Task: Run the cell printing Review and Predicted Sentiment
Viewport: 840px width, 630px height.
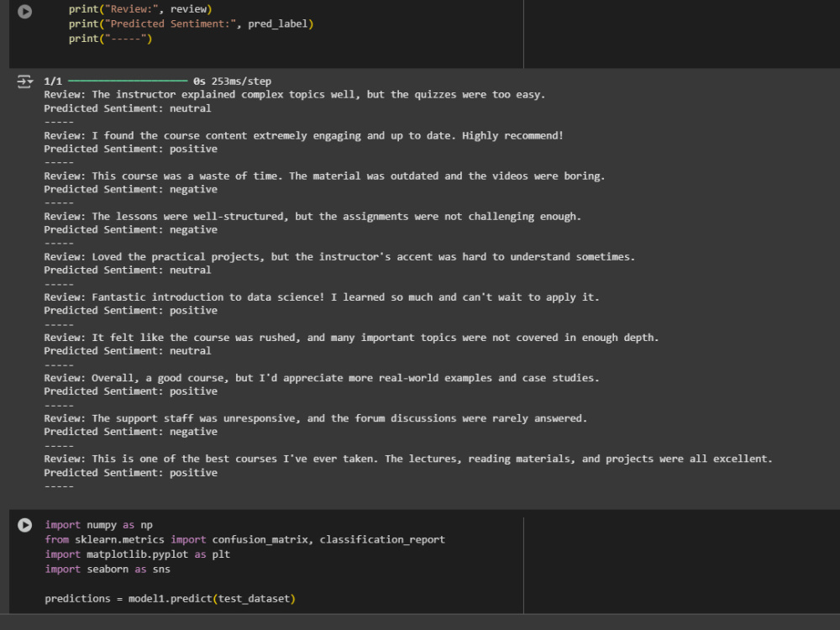Action: coord(24,11)
